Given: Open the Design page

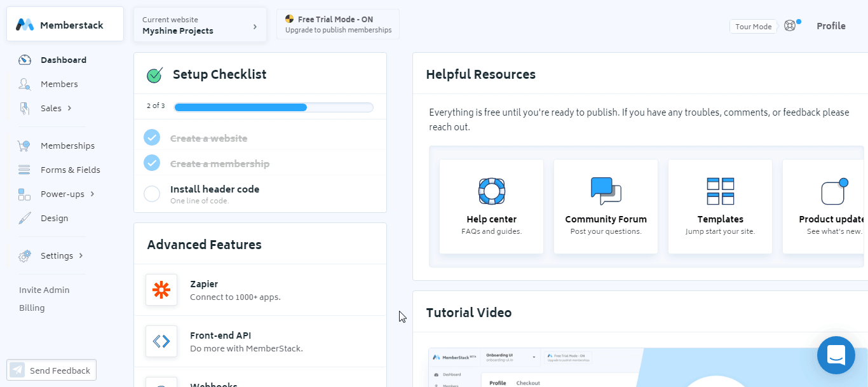Looking at the screenshot, I should point(54,218).
